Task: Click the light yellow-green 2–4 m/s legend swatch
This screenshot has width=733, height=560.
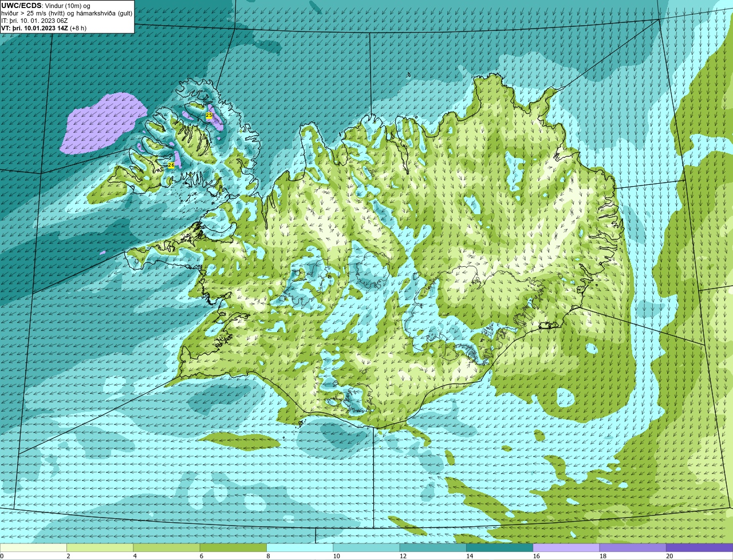Action: tap(100, 547)
